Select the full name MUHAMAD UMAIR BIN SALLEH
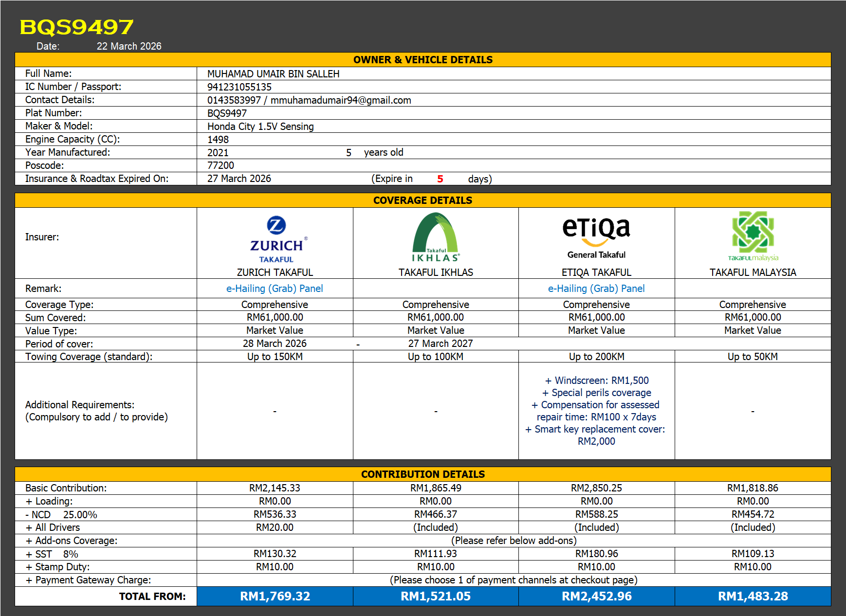 click(x=273, y=74)
